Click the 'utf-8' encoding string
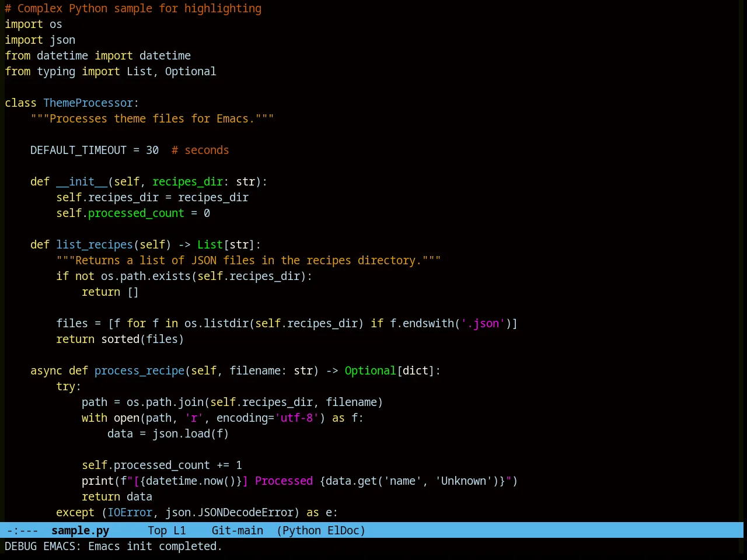Viewport: 747px width, 560px height. coord(296,418)
